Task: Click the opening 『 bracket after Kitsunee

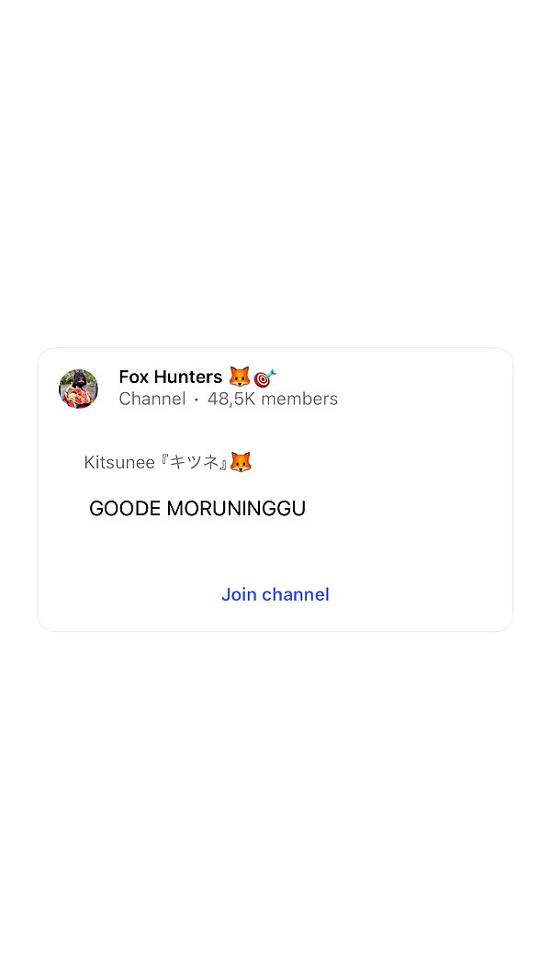Action: 164,463
